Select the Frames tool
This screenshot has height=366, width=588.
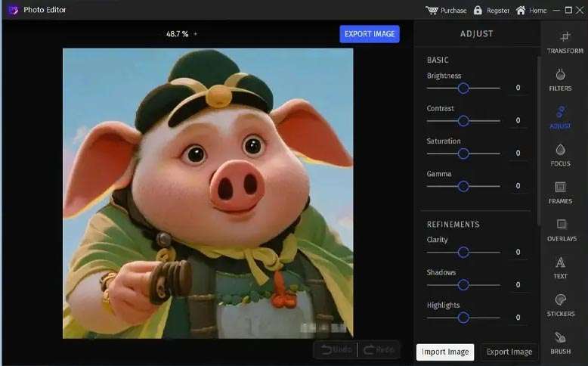[560, 192]
